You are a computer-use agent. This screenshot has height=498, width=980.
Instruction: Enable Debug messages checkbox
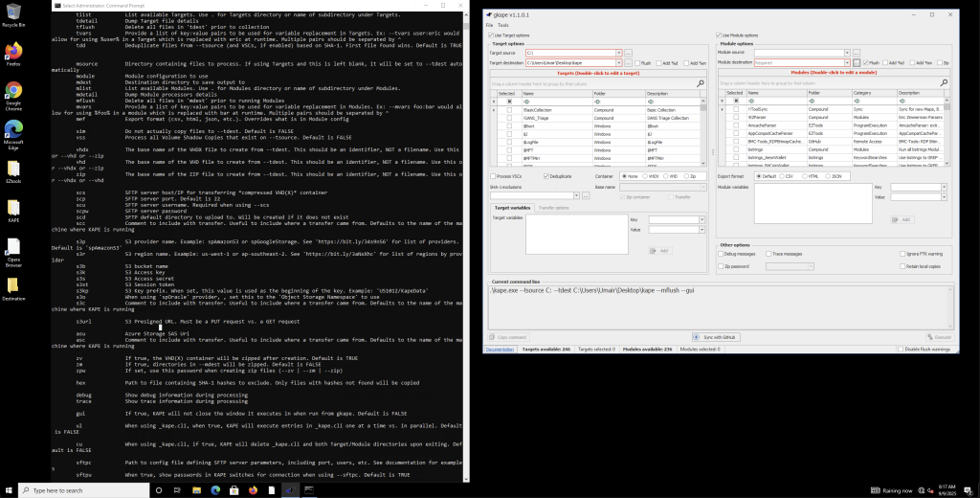coord(722,254)
